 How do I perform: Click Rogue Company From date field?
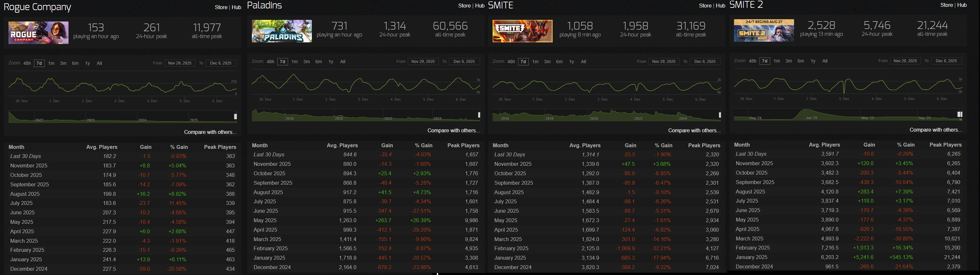[180, 63]
